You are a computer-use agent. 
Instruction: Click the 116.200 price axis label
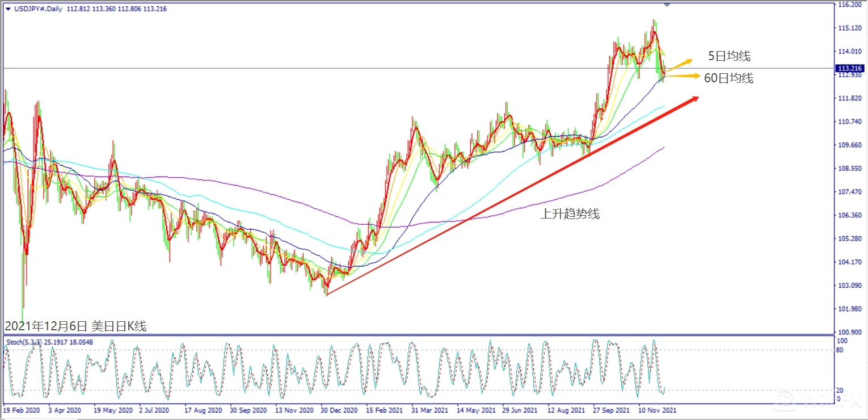point(849,5)
